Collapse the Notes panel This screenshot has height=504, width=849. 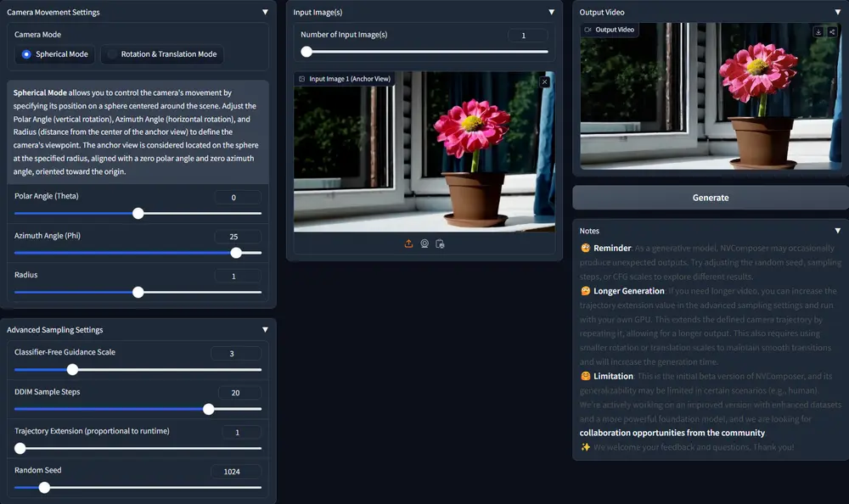(838, 231)
